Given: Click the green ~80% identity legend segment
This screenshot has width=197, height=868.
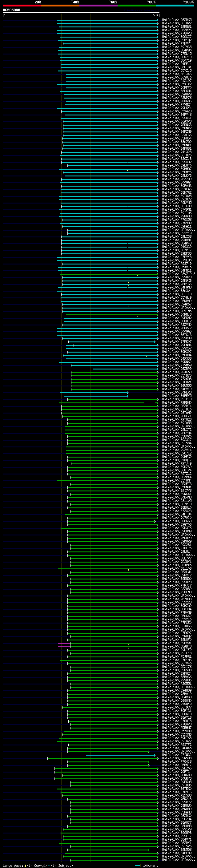Looking at the screenshot, I should tap(137, 6).
